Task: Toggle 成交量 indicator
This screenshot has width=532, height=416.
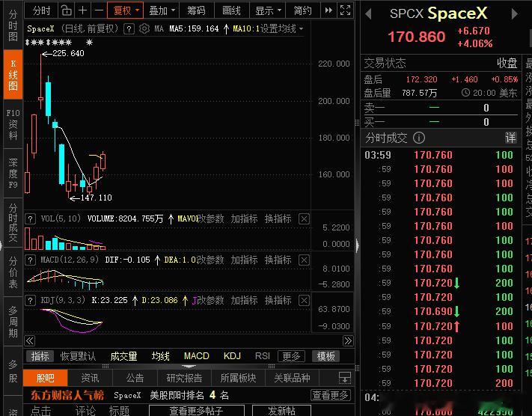Action: pos(123,356)
